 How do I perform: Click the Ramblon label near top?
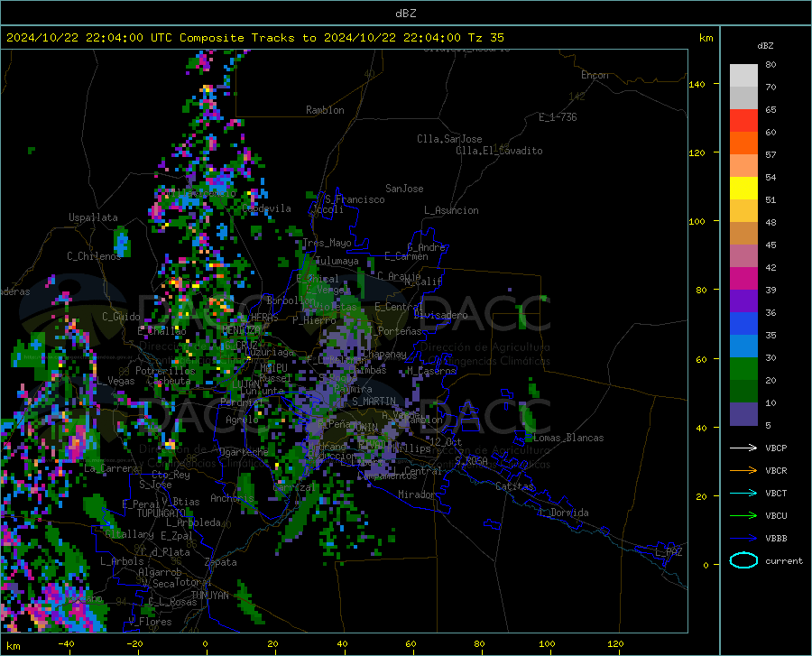325,110
